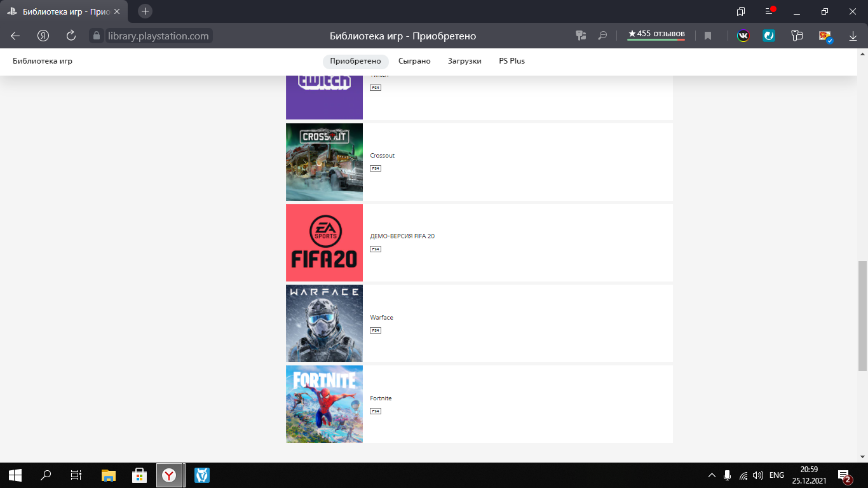Click the Yandex Browser taskbar icon
Screen dimensions: 868x488
coord(169,475)
